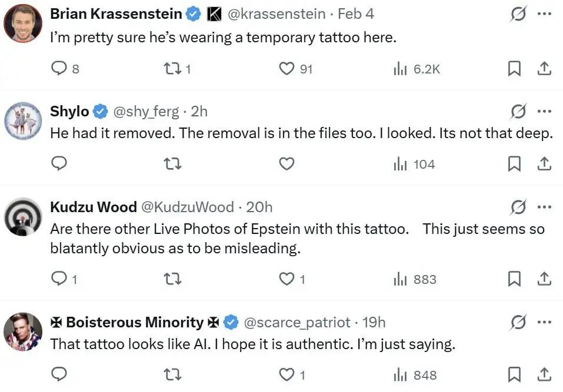The image size is (563, 392).
Task: Open Grok icon on Shylo's tweet
Action: coord(518,111)
